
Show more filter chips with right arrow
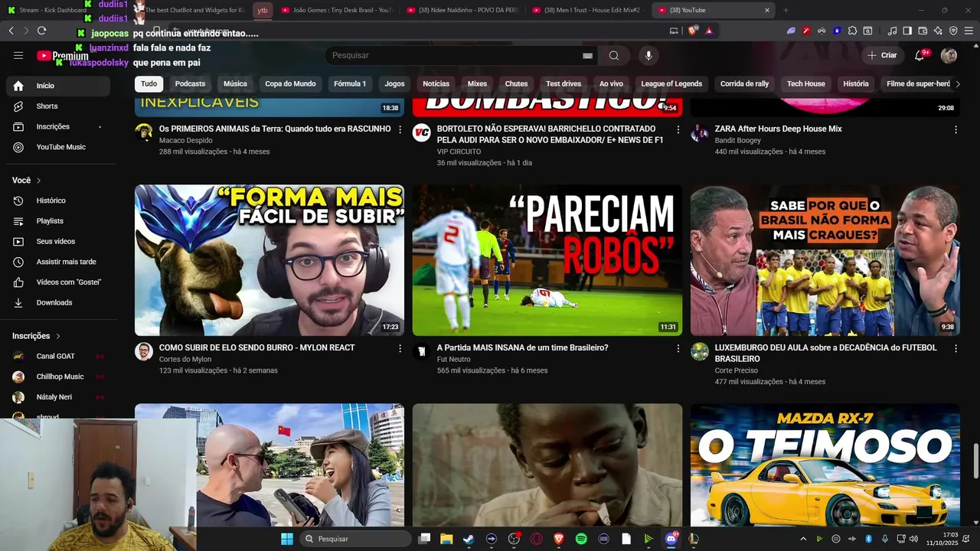957,84
